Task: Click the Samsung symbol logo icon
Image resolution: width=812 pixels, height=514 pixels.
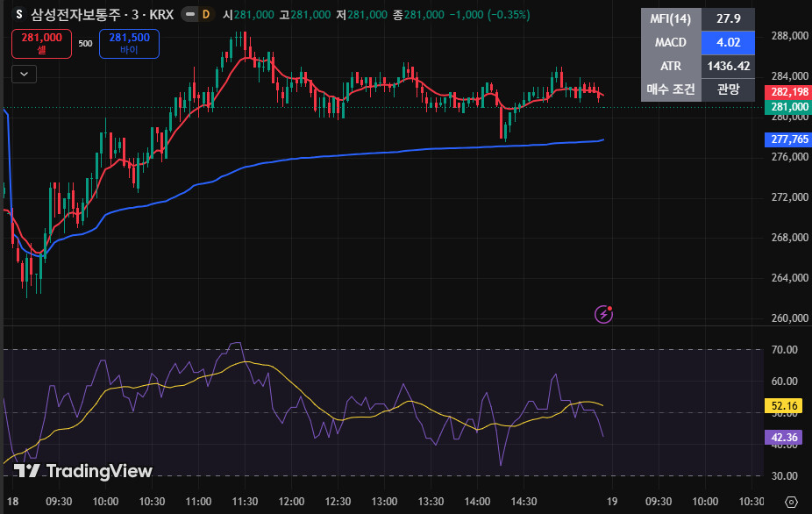Action: tap(18, 14)
